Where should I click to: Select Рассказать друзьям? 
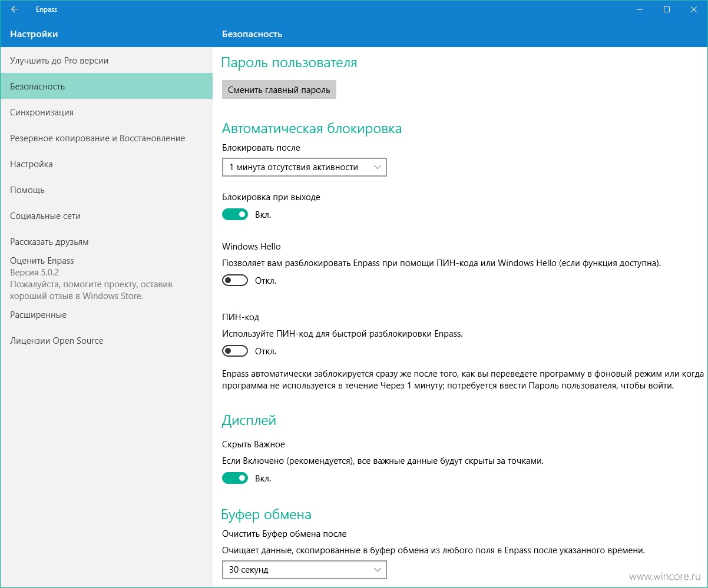[106, 242]
